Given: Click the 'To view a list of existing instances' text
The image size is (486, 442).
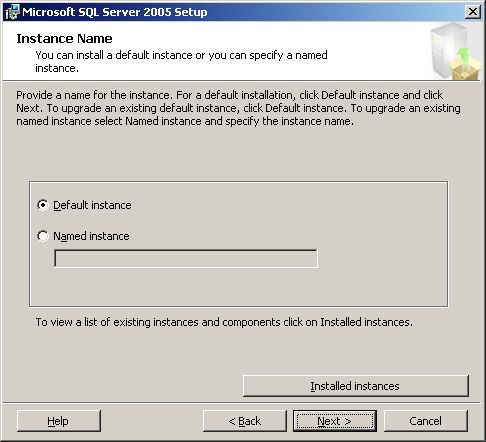Looking at the screenshot, I should click(x=224, y=322).
